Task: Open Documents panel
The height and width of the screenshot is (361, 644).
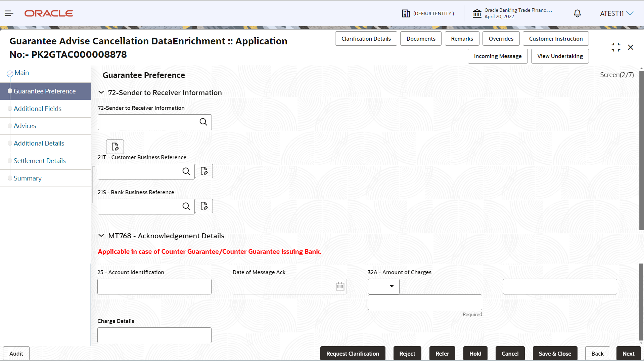Action: click(x=421, y=39)
